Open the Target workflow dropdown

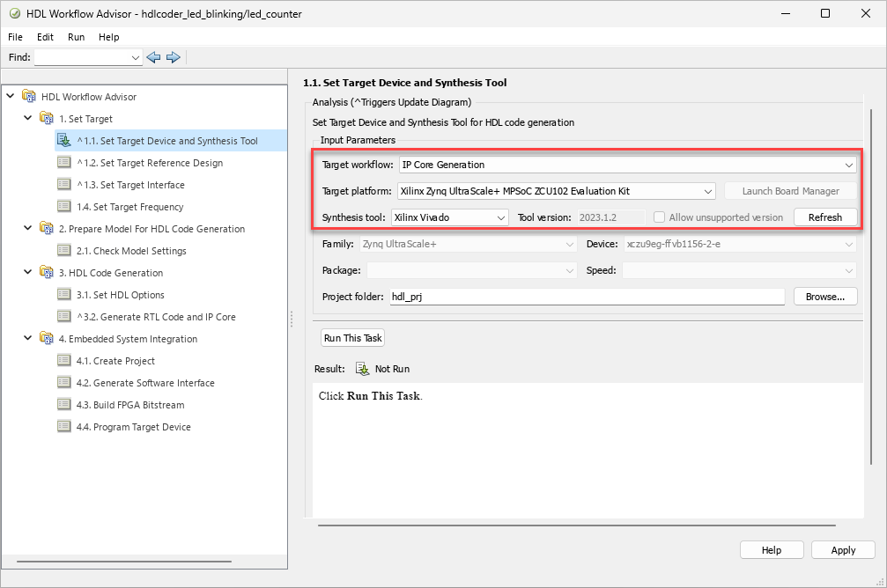[x=848, y=165]
